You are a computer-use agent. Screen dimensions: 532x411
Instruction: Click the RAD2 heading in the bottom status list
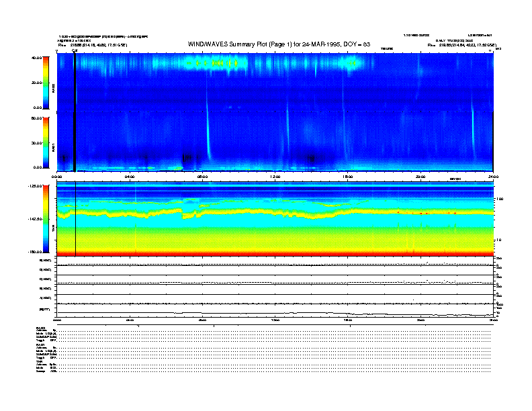pyautogui.click(x=41, y=328)
